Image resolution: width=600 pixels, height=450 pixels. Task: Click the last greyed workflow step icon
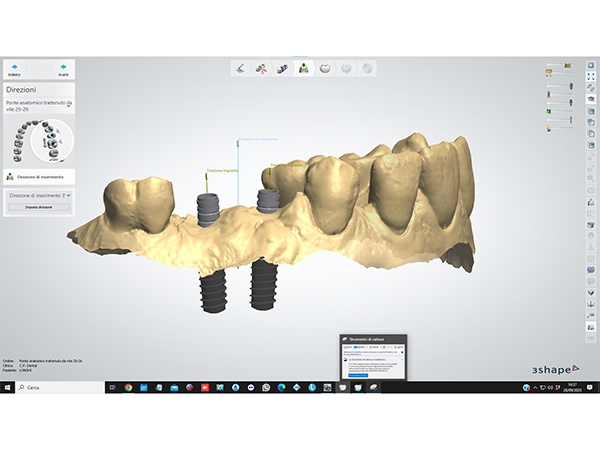coord(368,68)
